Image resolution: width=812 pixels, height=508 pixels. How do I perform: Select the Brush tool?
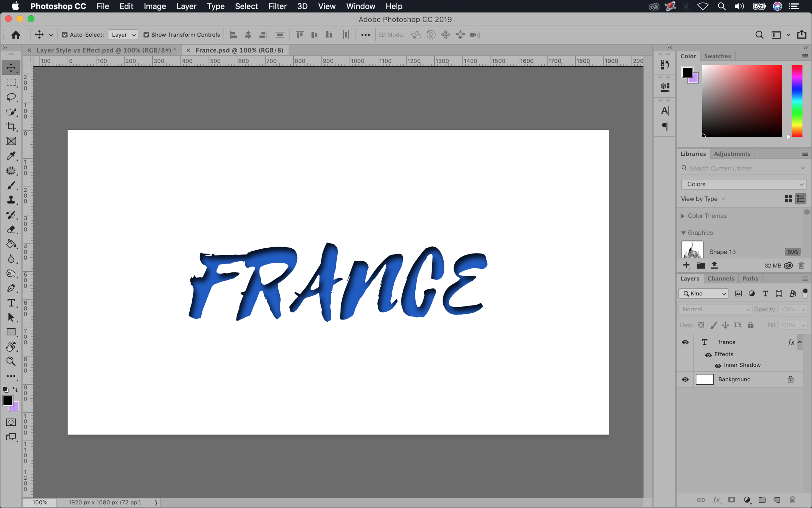[x=11, y=185]
